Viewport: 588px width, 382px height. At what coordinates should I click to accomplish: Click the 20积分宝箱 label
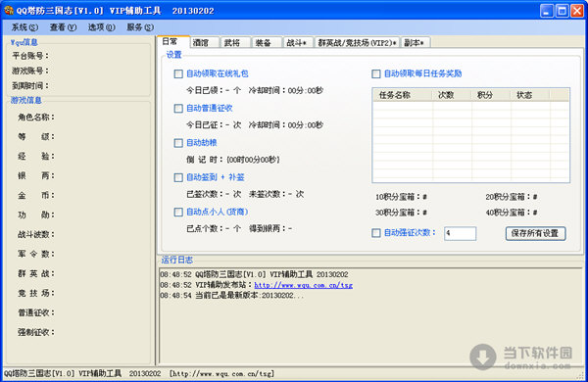pos(512,197)
